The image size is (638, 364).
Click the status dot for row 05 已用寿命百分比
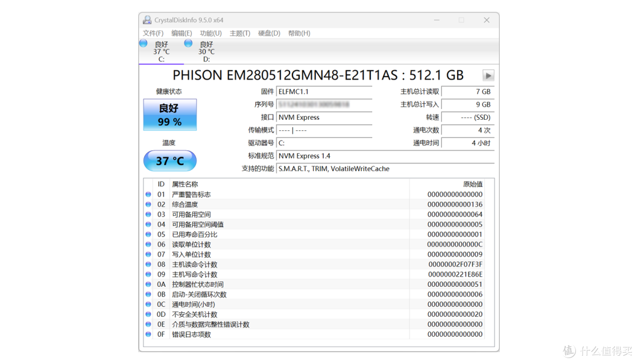148,234
